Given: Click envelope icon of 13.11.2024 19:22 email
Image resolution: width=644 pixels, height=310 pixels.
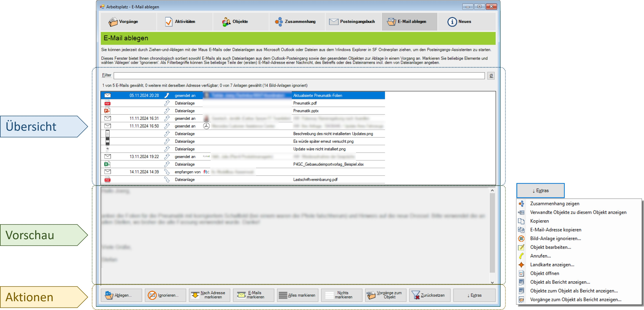Looking at the screenshot, I should click(x=107, y=156).
